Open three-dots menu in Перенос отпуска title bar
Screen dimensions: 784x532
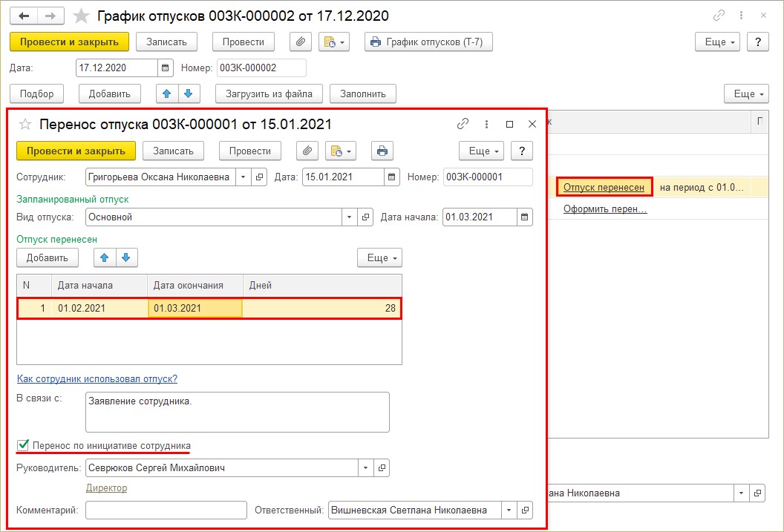[x=486, y=124]
